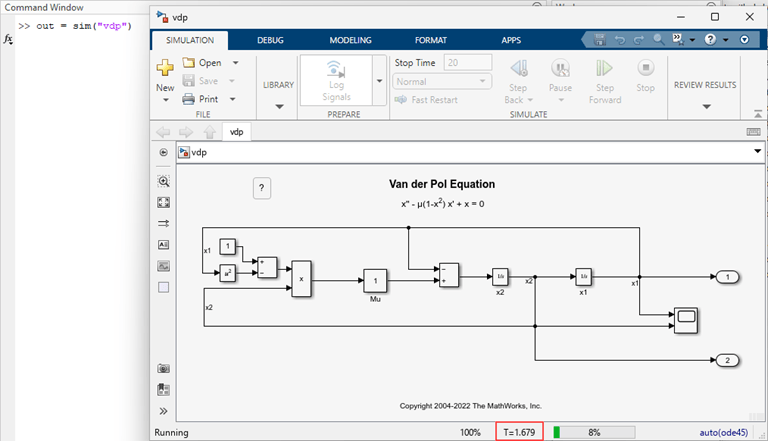Click the T=1.679 simulation time display
Screen dimensions: 768x441
519,432
